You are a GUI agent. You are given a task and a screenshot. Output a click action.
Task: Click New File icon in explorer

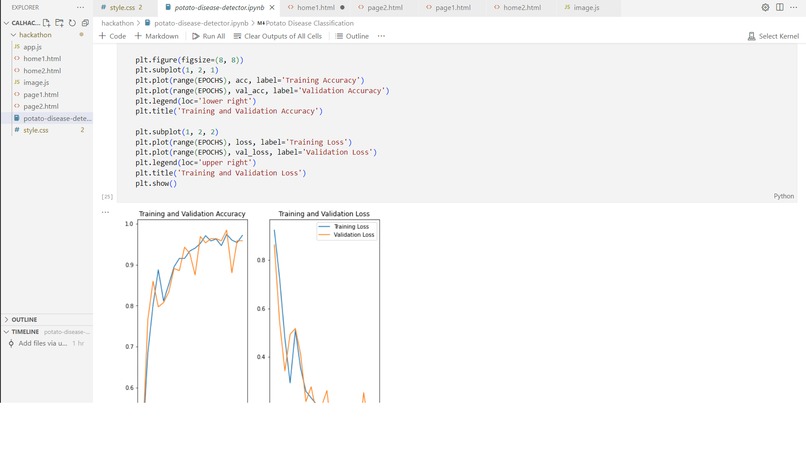(x=47, y=23)
